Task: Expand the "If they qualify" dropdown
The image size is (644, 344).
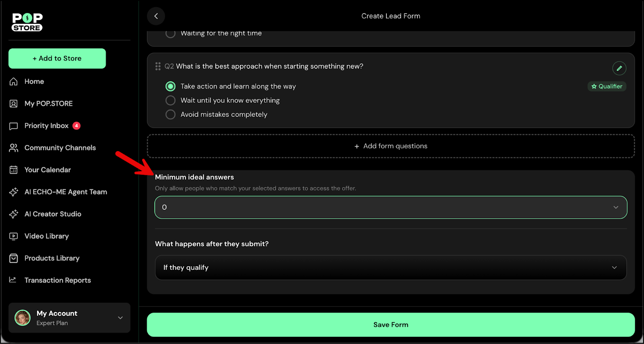Action: pyautogui.click(x=390, y=267)
